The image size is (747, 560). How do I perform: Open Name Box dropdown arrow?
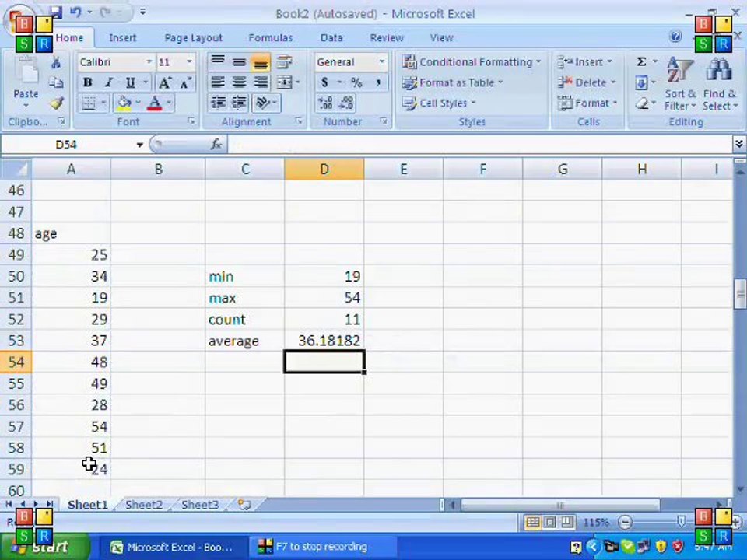click(139, 145)
